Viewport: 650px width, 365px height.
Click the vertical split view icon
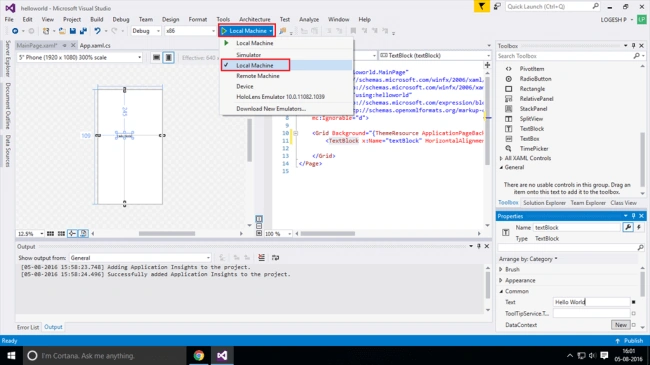tap(259, 219)
